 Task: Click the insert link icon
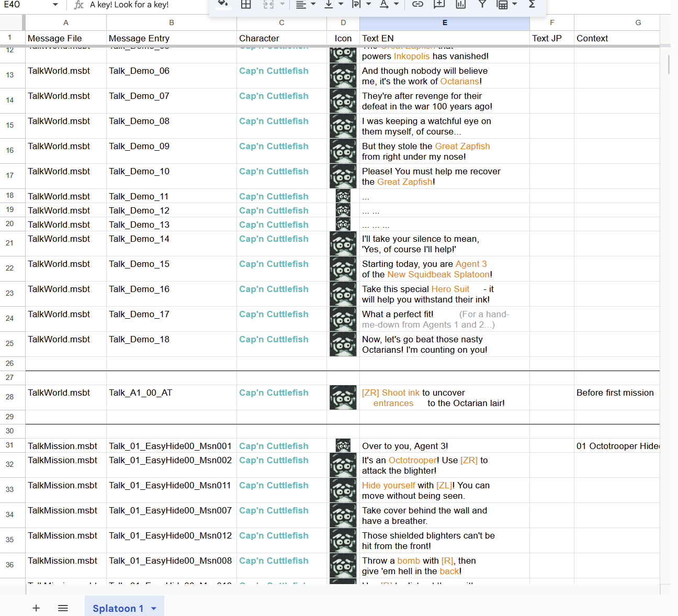[x=417, y=4]
